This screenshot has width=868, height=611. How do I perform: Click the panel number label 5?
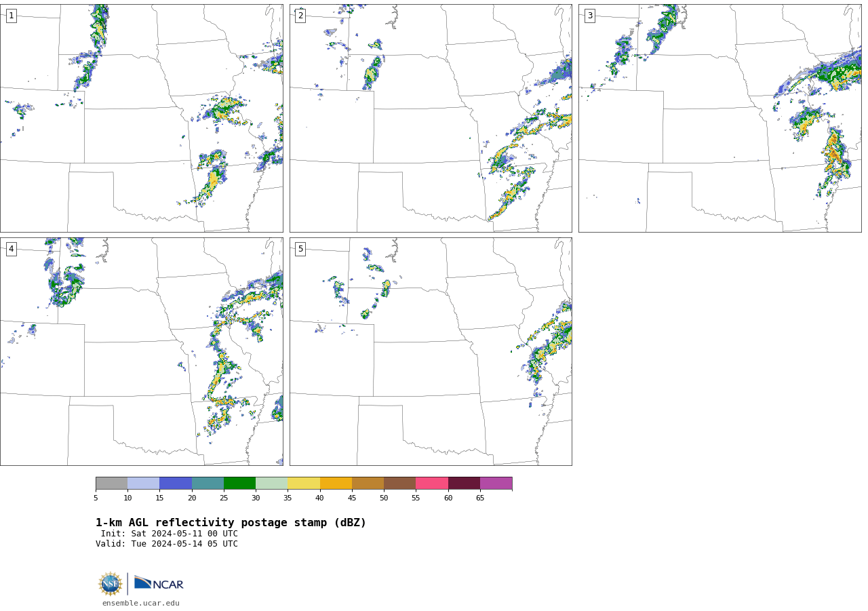pos(300,249)
